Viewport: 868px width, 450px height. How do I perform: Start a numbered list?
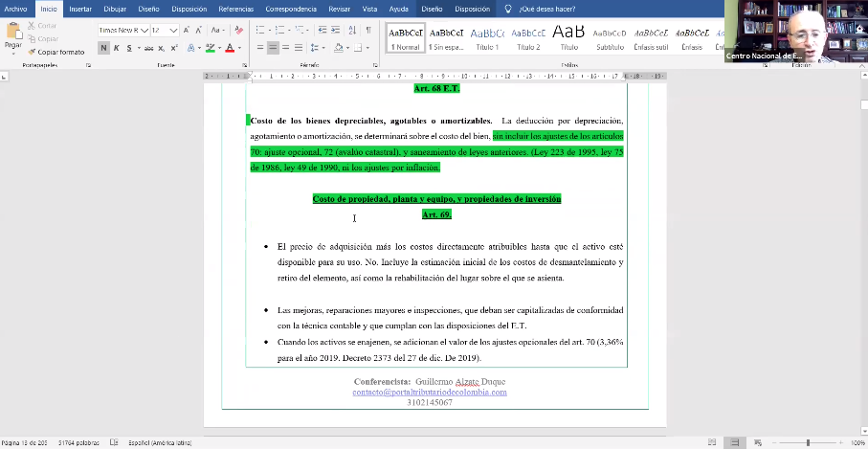(279, 30)
